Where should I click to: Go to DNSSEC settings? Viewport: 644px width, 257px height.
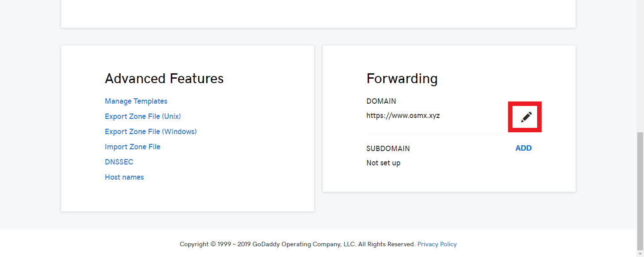coord(119,162)
